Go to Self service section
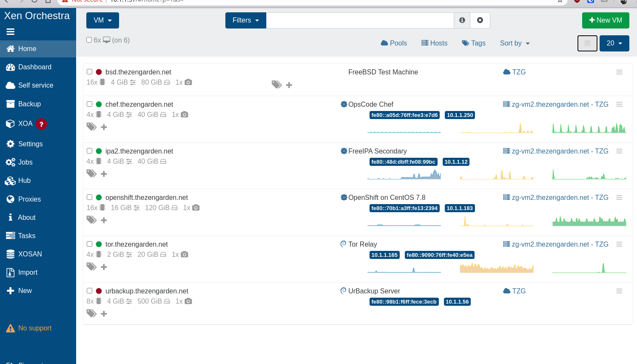Viewport: 637px width, 364px height. tap(38, 85)
